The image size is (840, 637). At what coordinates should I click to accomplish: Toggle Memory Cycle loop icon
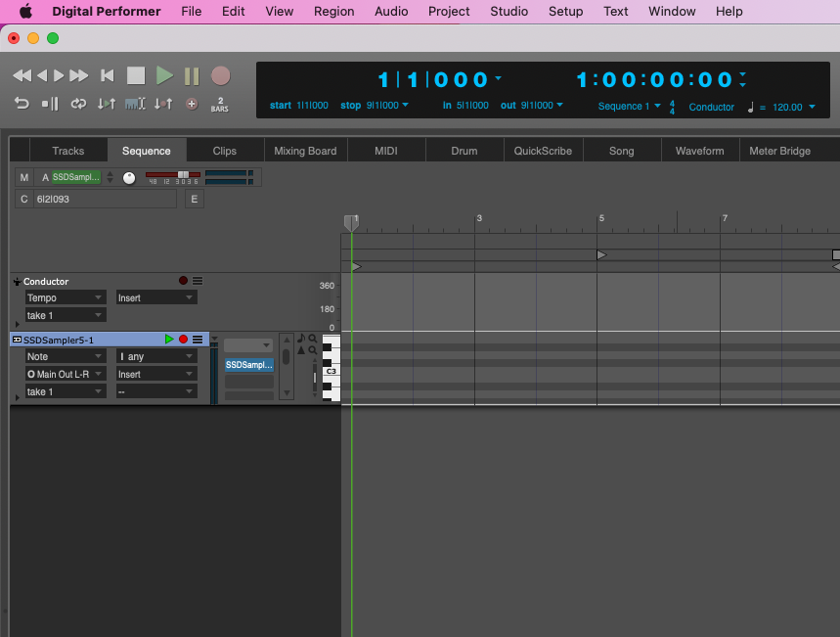pyautogui.click(x=79, y=104)
